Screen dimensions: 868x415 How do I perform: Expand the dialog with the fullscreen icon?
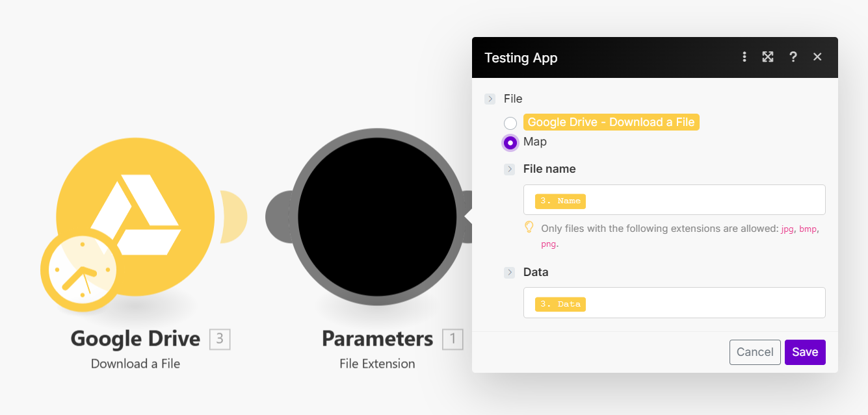pos(768,57)
